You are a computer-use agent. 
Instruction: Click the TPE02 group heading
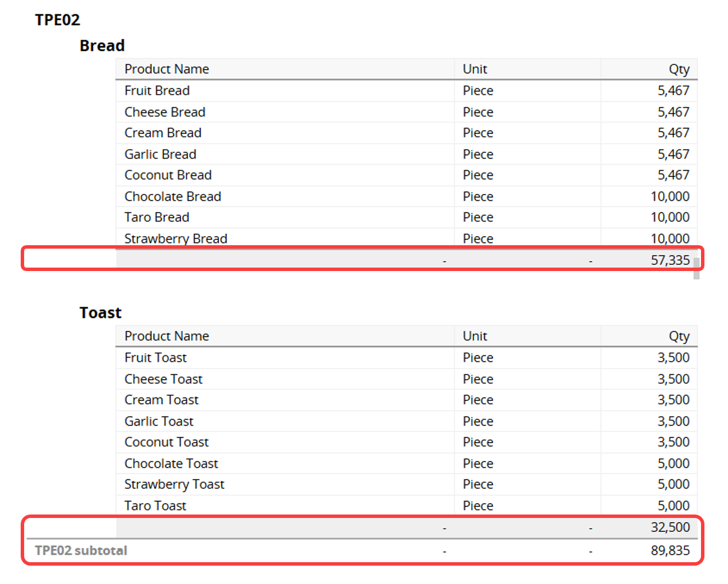point(57,20)
